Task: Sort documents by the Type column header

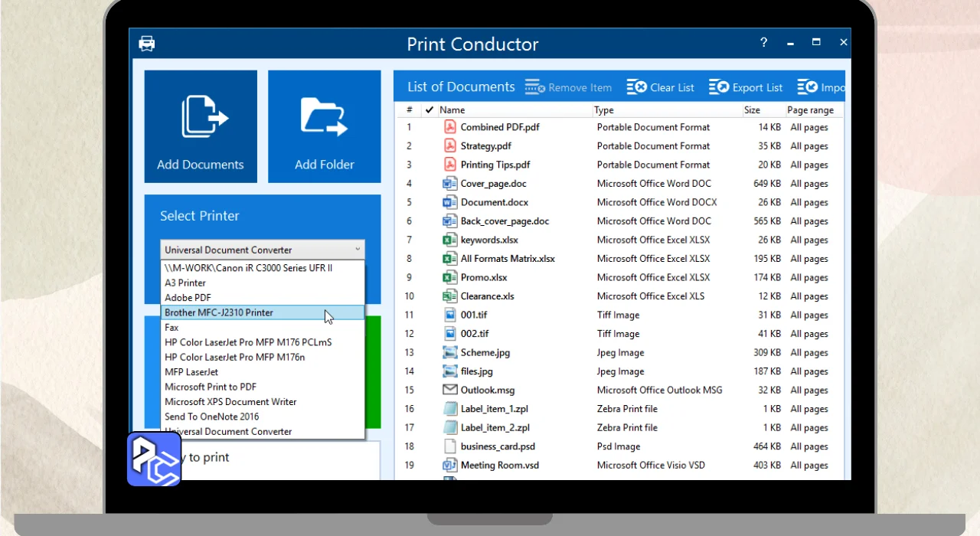Action: coord(604,109)
